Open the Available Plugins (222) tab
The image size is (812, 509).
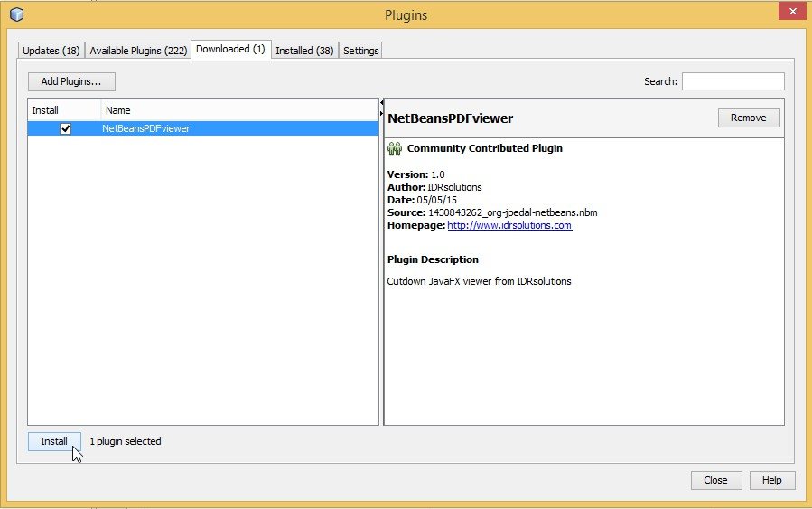coord(138,51)
